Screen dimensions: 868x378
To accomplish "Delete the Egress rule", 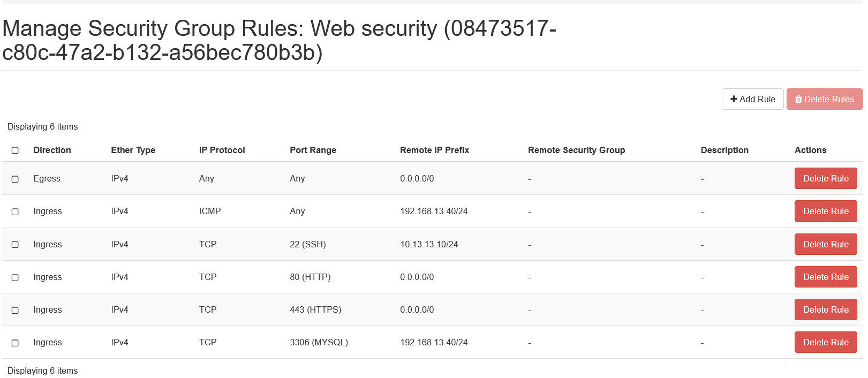I will pos(826,178).
